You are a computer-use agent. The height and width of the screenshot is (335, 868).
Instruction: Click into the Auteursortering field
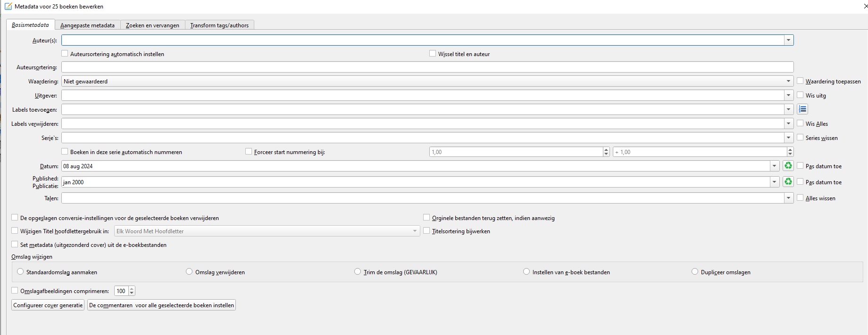[x=427, y=67]
